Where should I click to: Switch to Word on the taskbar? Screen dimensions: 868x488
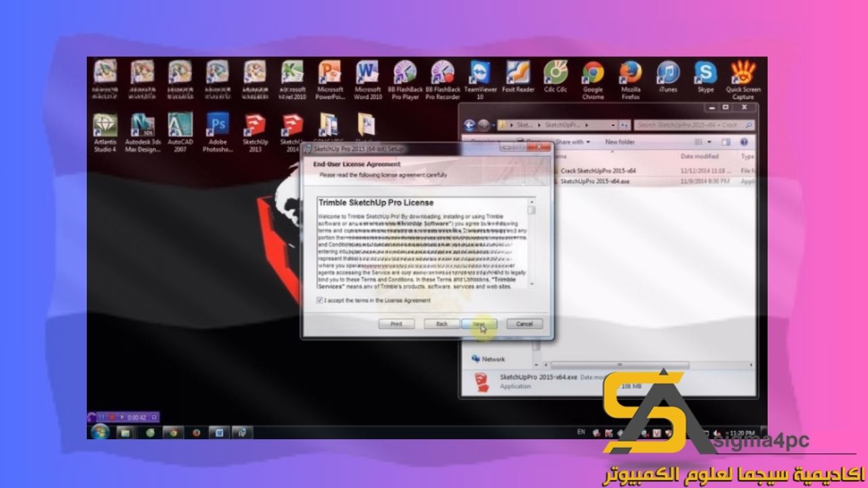point(219,432)
